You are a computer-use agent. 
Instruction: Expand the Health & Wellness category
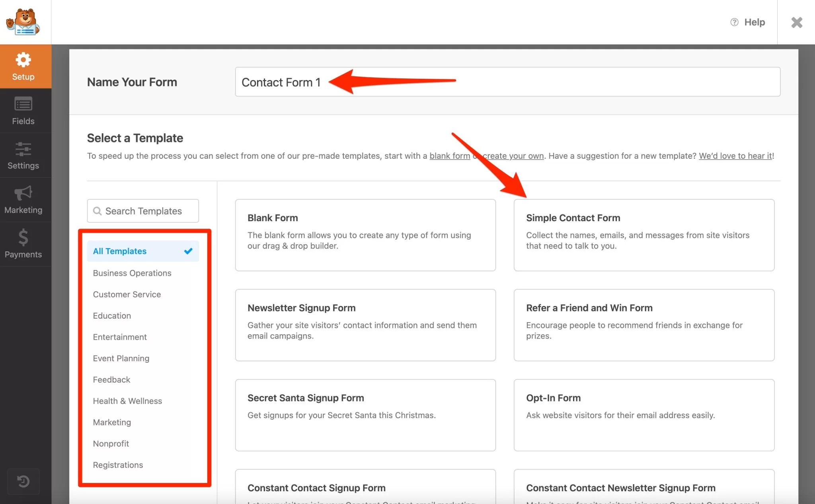(127, 401)
